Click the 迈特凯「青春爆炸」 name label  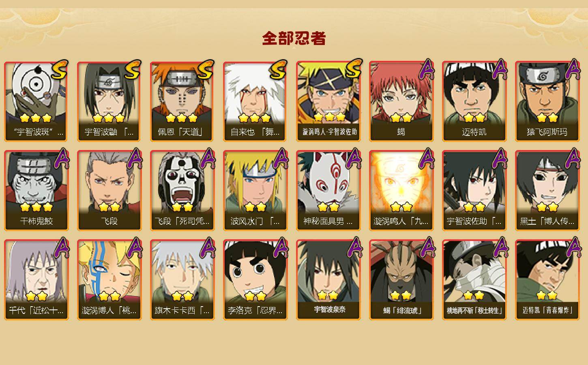(x=547, y=310)
